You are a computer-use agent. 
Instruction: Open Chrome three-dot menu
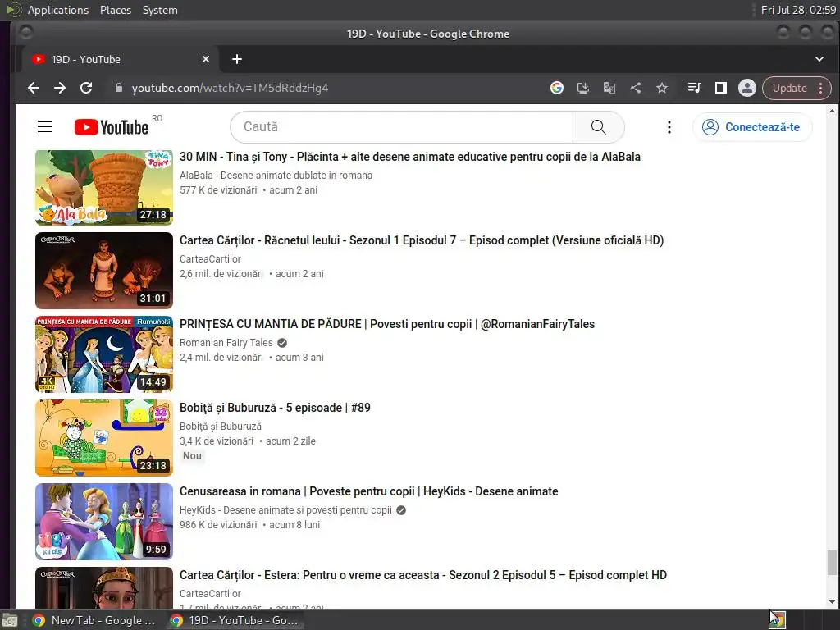820,88
